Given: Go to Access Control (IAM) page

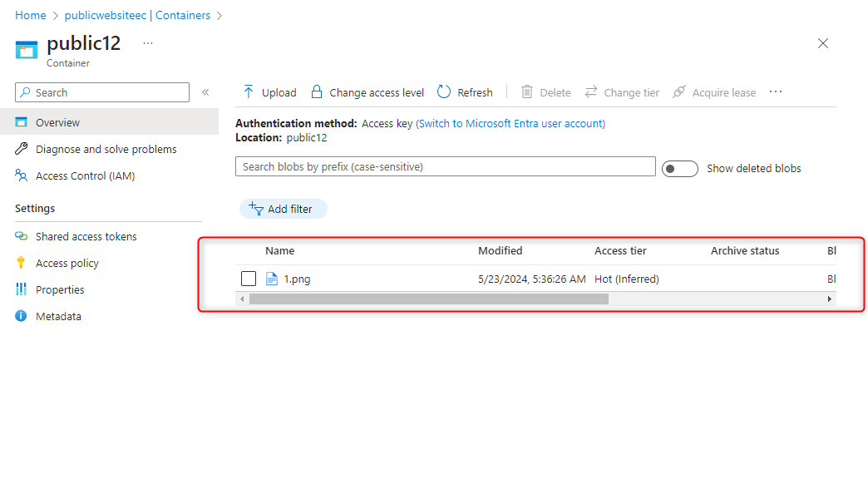Looking at the screenshot, I should (85, 175).
